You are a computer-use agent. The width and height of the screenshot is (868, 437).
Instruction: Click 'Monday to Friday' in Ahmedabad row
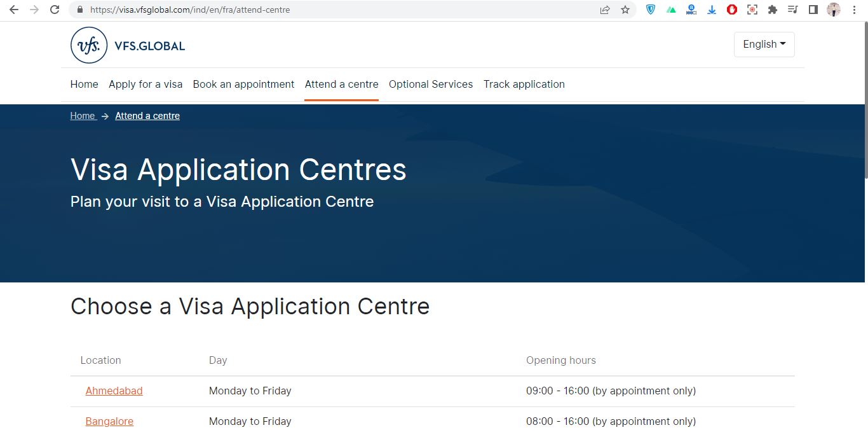250,391
